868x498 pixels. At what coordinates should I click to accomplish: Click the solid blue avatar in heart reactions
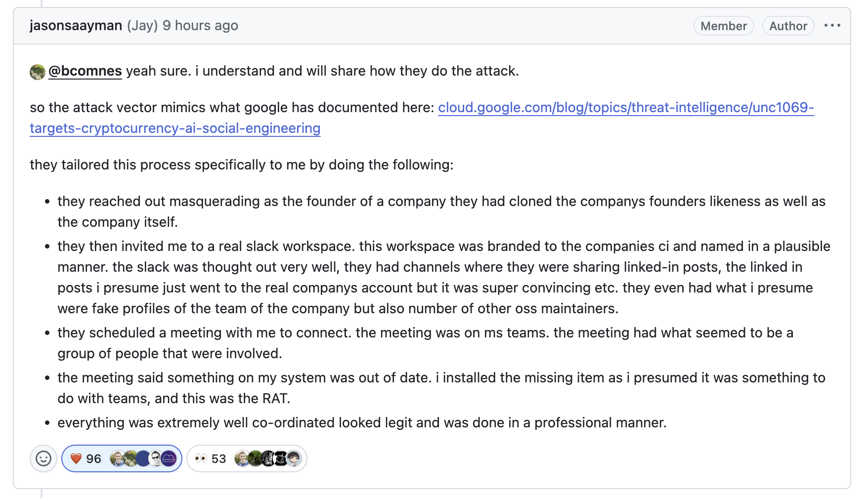143,458
